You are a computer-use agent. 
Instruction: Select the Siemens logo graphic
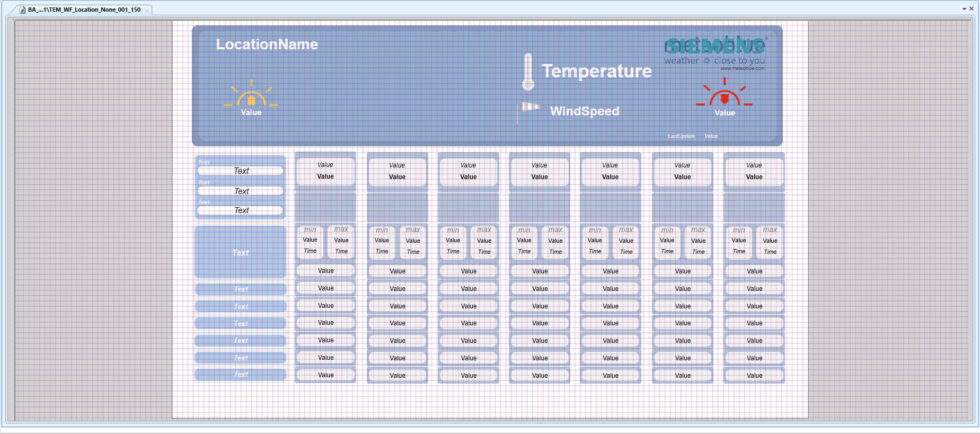[714, 47]
